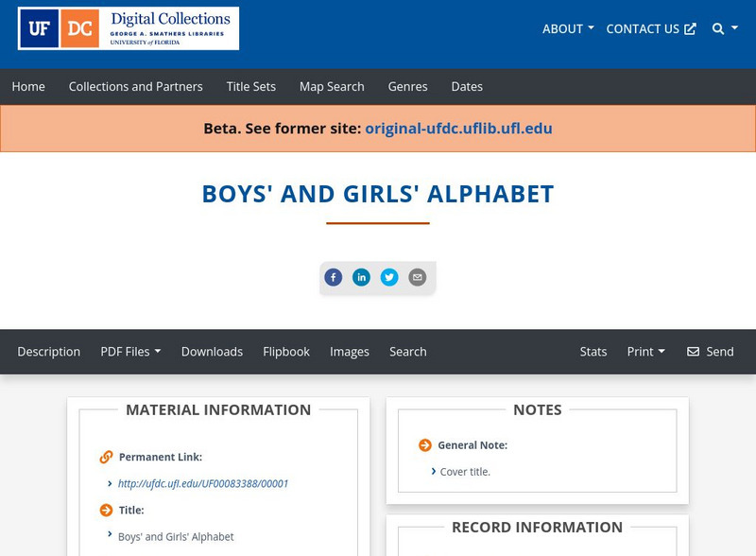Share the item on Facebook
This screenshot has width=756, height=556.
334,277
